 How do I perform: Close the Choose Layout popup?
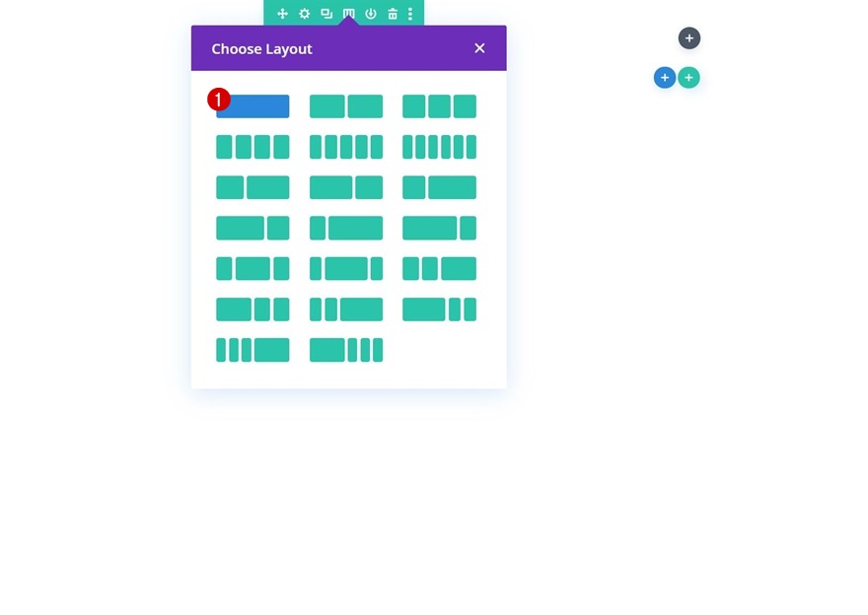(479, 48)
